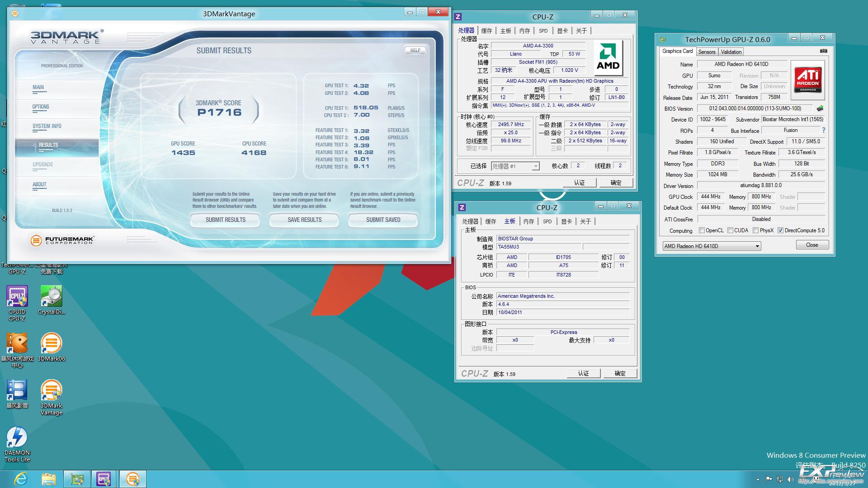Click the HELP button in 3DMark Vantage
Viewport: 868px width, 488px height.
[x=415, y=51]
